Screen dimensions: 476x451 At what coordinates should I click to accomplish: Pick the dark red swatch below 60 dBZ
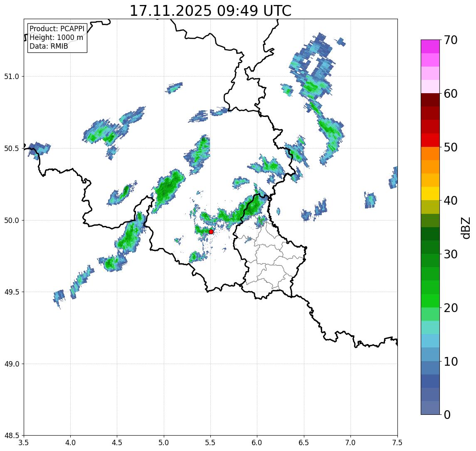[430, 100]
